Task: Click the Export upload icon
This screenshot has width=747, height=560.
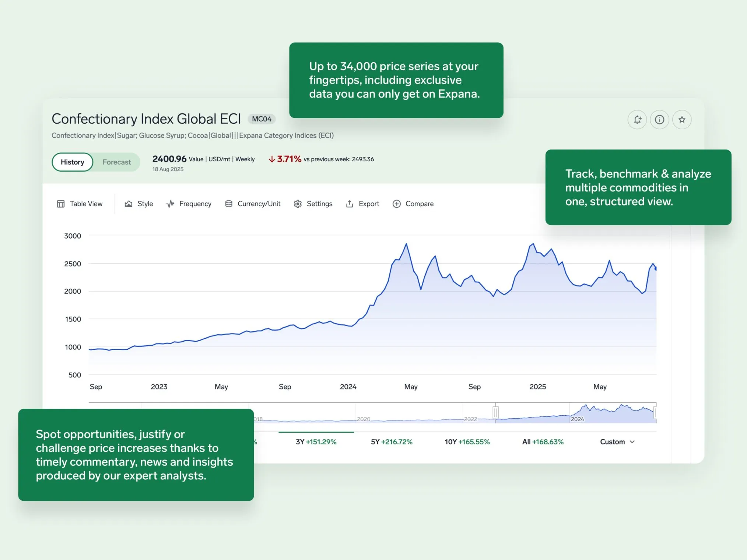Action: (350, 204)
